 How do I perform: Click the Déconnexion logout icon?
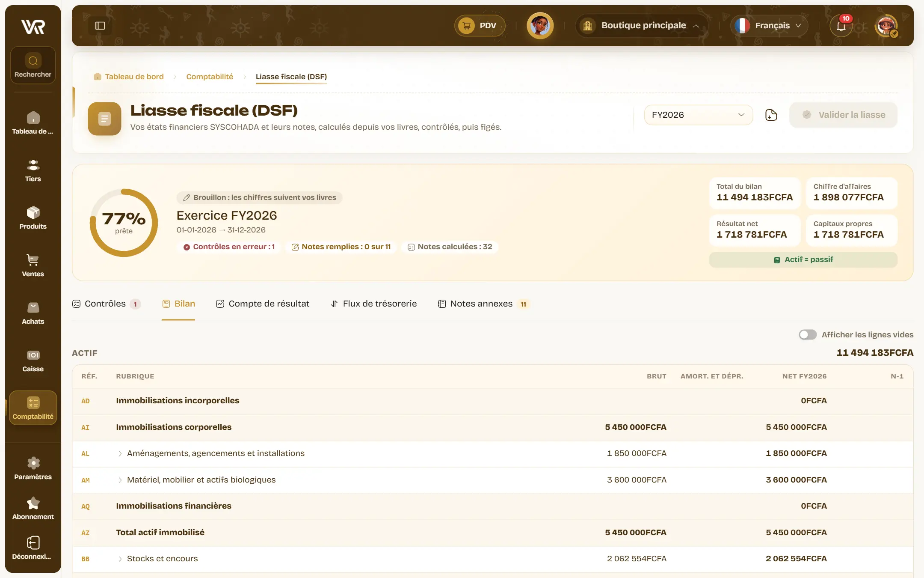(33, 543)
